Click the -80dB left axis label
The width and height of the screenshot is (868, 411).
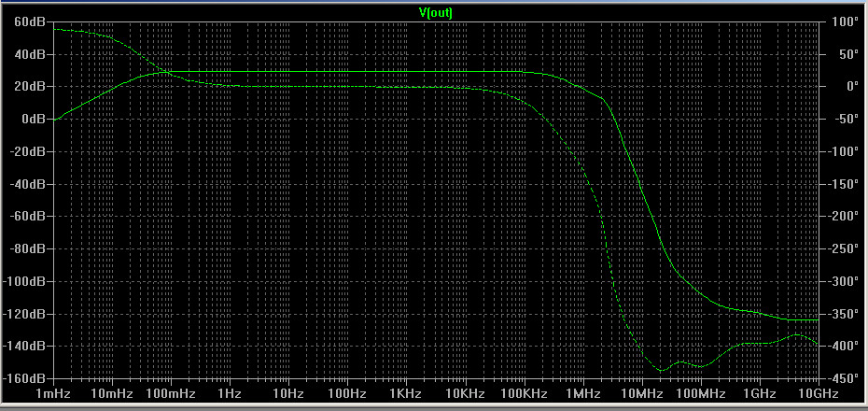(28, 248)
